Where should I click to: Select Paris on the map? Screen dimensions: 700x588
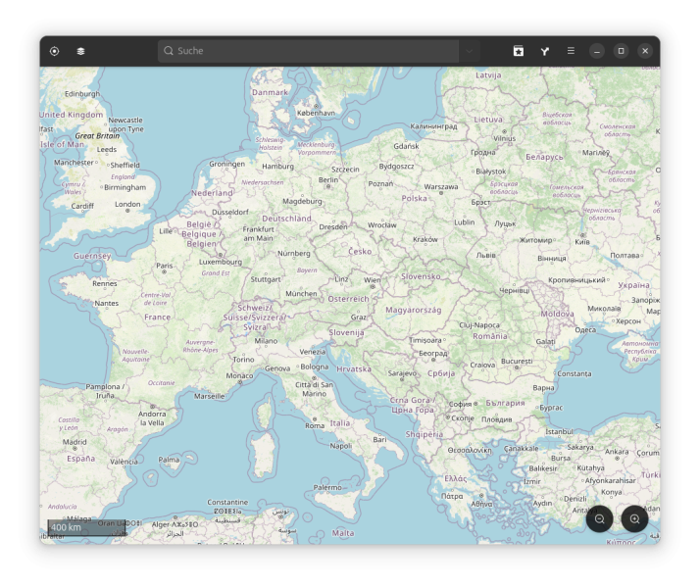[x=165, y=266]
